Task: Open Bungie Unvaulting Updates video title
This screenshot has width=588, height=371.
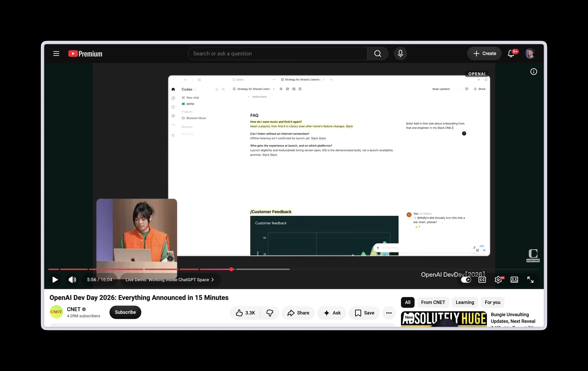Action: point(513,319)
